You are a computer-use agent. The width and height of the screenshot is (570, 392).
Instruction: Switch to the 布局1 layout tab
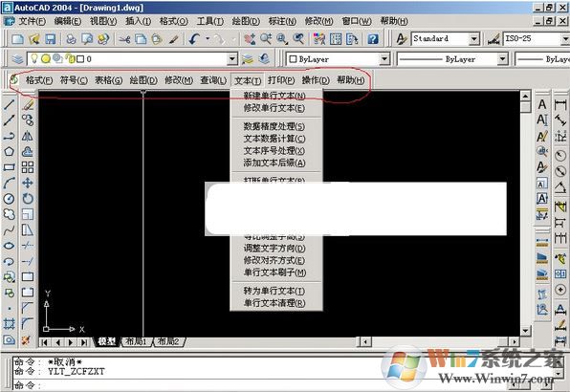click(x=136, y=341)
